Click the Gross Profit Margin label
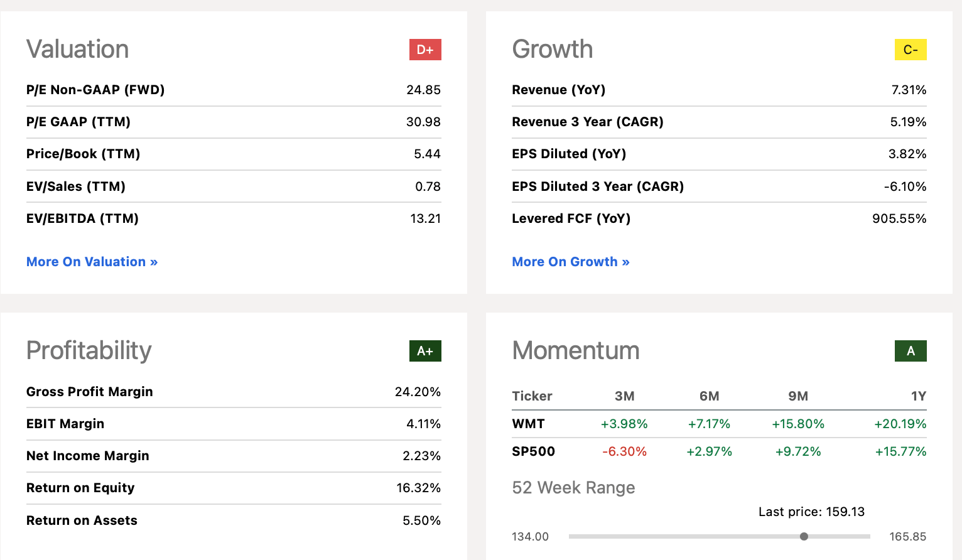 pos(89,392)
